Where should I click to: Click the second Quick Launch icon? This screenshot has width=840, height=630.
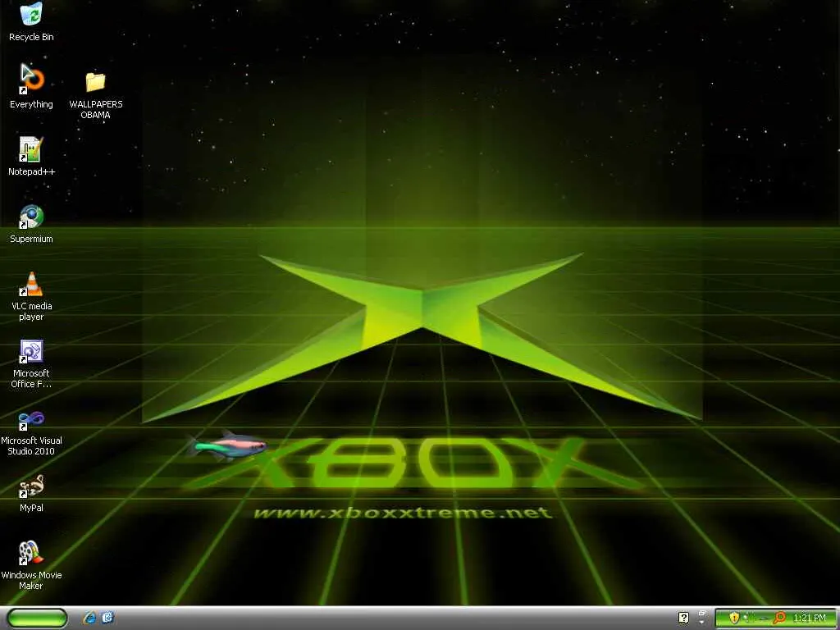click(107, 618)
